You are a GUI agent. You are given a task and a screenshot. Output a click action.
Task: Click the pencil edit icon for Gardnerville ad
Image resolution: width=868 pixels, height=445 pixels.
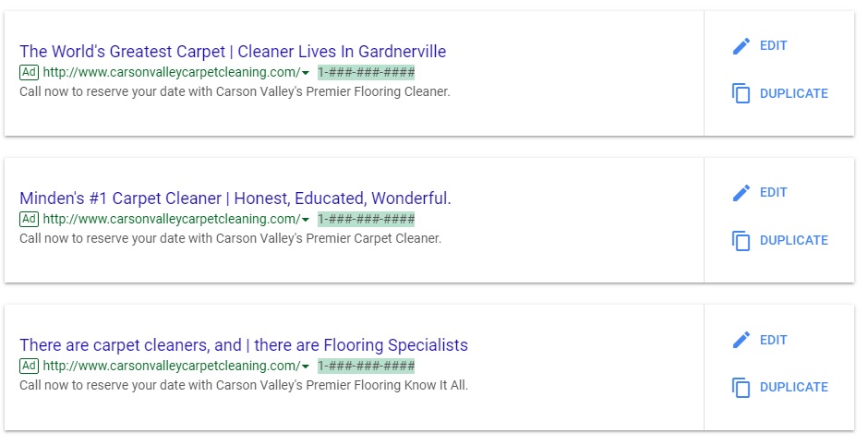click(741, 46)
